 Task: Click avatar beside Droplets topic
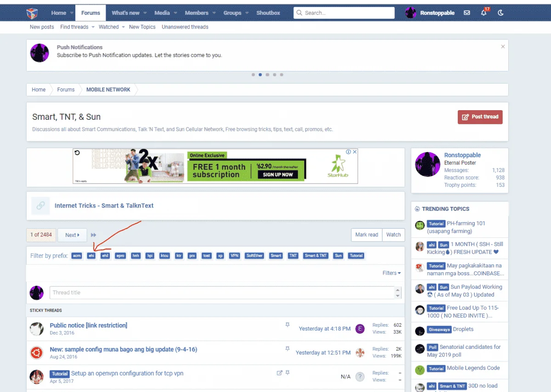tap(420, 331)
